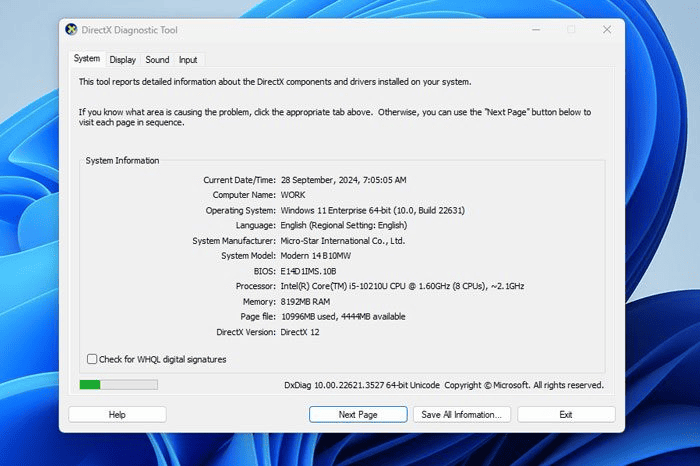Image resolution: width=700 pixels, height=466 pixels.
Task: Click Micro-Star International Co., Ltd. value
Action: click(343, 241)
